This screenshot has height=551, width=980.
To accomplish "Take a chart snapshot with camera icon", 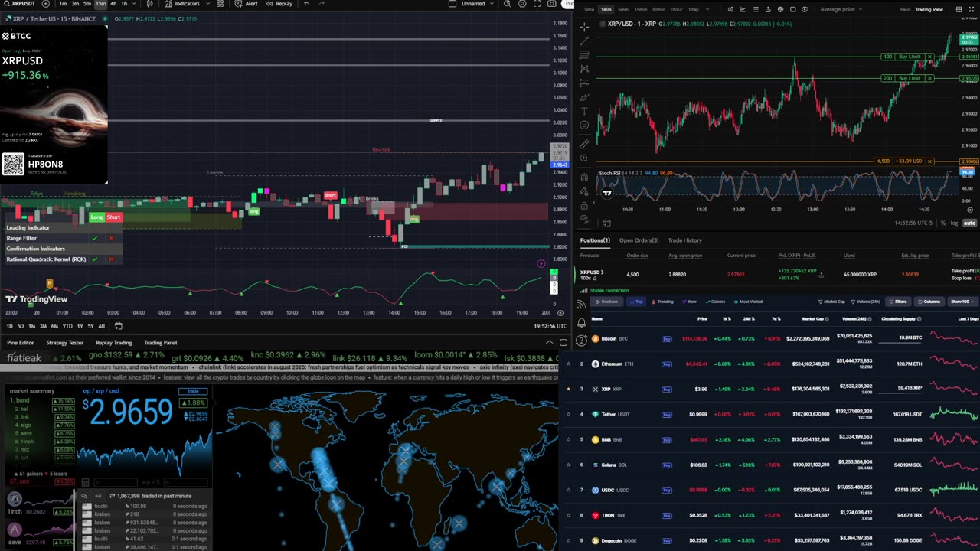I will [553, 4].
